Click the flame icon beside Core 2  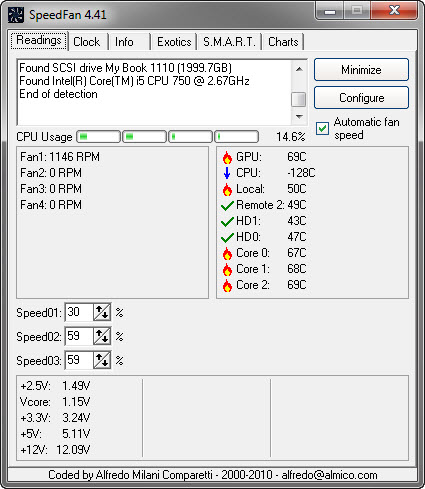(x=227, y=285)
